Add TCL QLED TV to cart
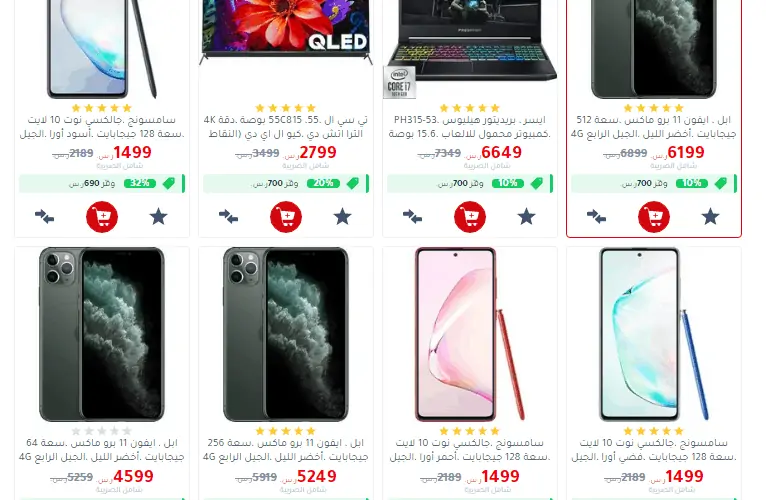Viewport: 766px width, 500px height. pos(286,217)
